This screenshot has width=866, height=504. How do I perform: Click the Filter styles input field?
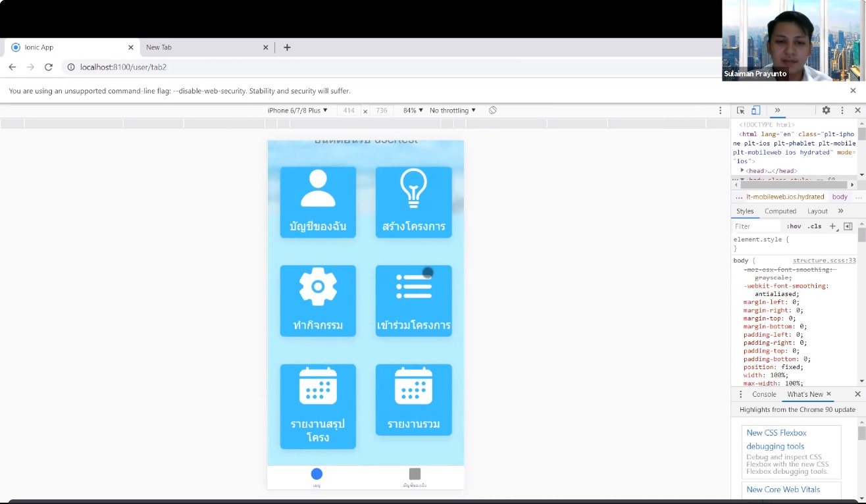tap(757, 226)
